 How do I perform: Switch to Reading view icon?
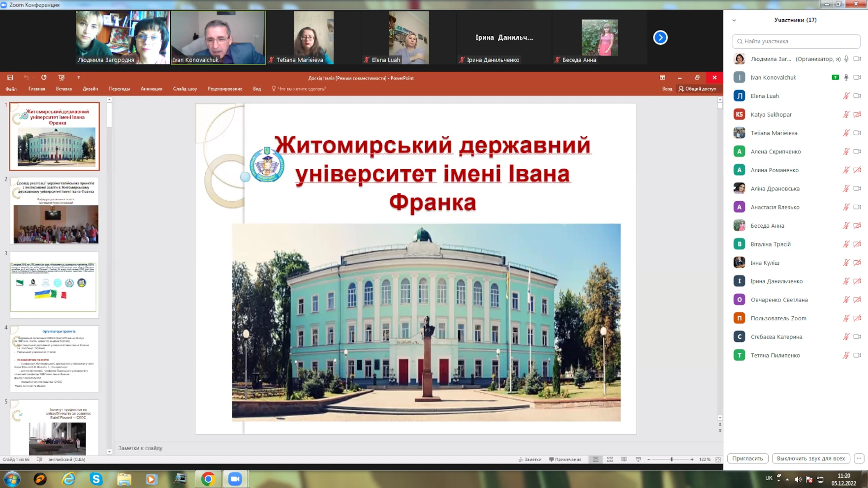click(x=624, y=459)
